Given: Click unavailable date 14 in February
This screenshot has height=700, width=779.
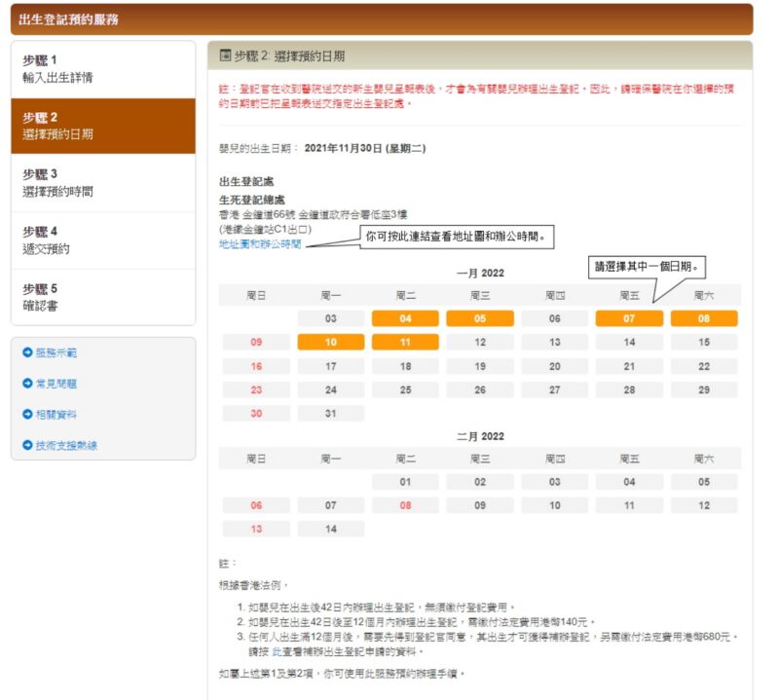Looking at the screenshot, I should pos(331,530).
